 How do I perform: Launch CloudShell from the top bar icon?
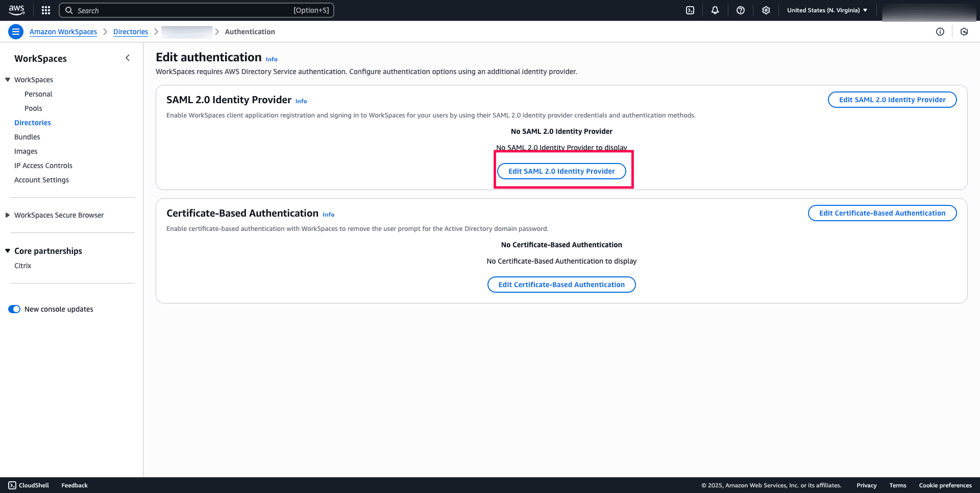coord(690,10)
